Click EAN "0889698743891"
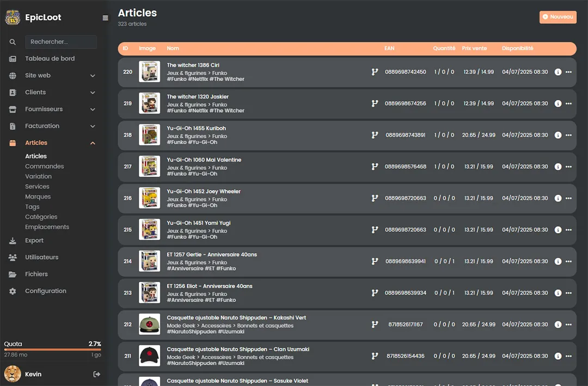This screenshot has height=386, width=588. (x=406, y=135)
